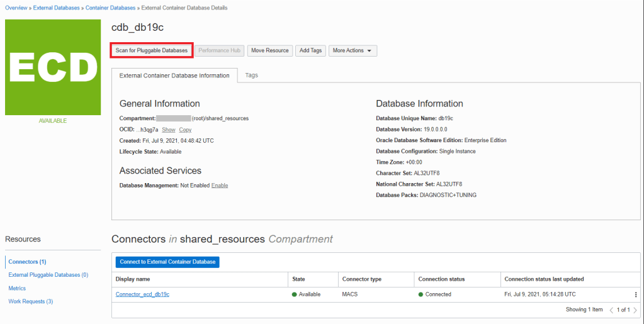Enable Database Management service
The image size is (644, 324).
(219, 186)
